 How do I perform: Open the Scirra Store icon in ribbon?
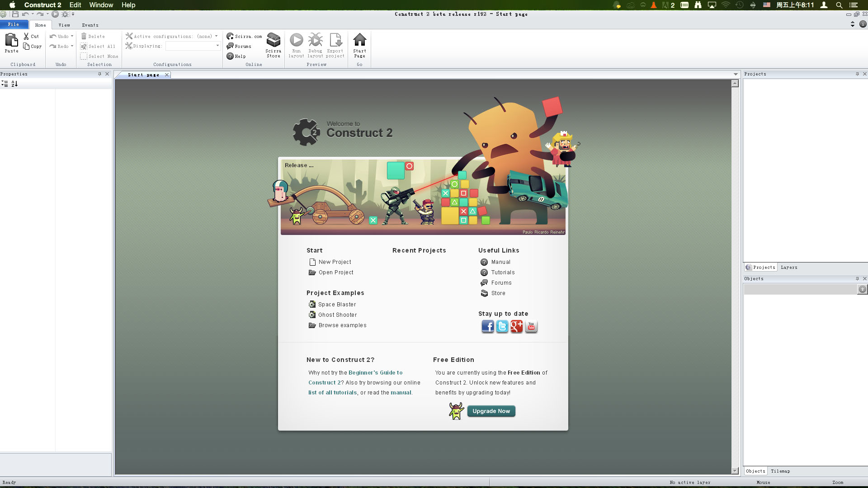point(273,40)
